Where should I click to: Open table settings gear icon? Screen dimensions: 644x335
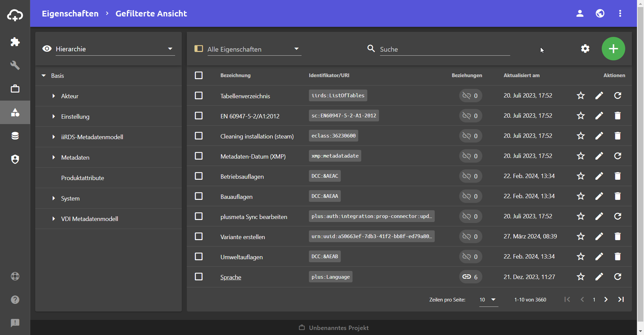pyautogui.click(x=585, y=49)
